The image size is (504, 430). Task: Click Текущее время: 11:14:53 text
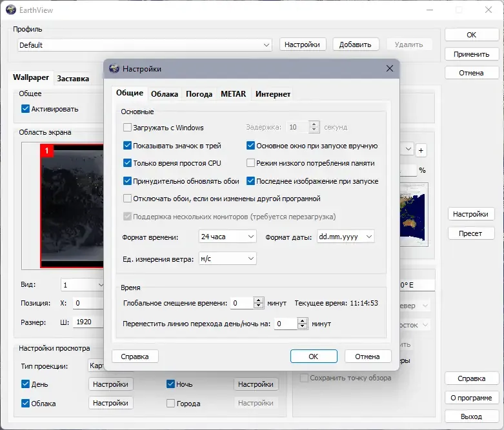pos(336,303)
